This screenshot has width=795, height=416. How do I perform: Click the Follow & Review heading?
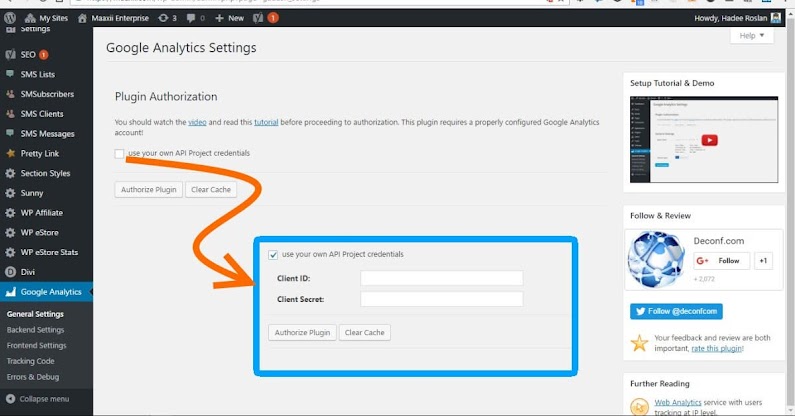click(x=660, y=216)
